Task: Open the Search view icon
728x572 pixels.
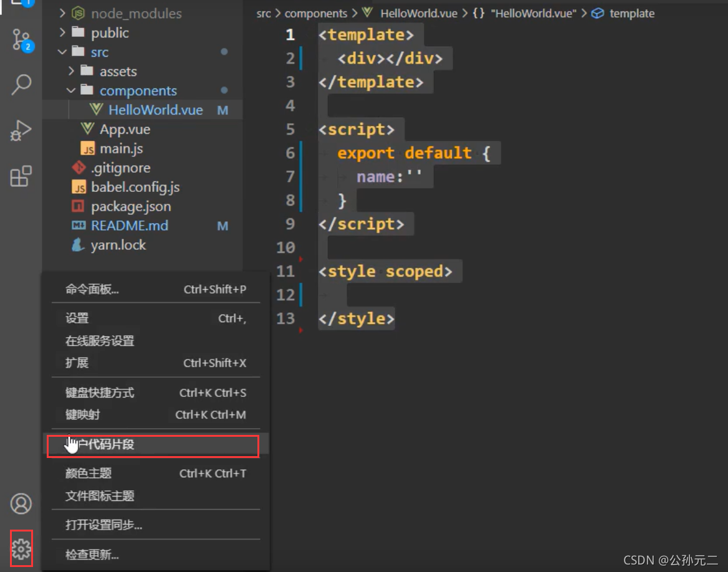Action: (x=21, y=85)
